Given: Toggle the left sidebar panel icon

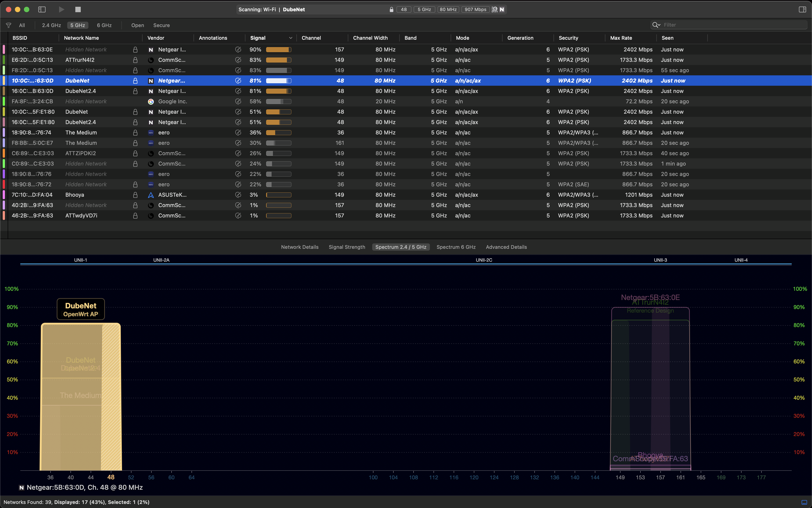Looking at the screenshot, I should tap(42, 9).
